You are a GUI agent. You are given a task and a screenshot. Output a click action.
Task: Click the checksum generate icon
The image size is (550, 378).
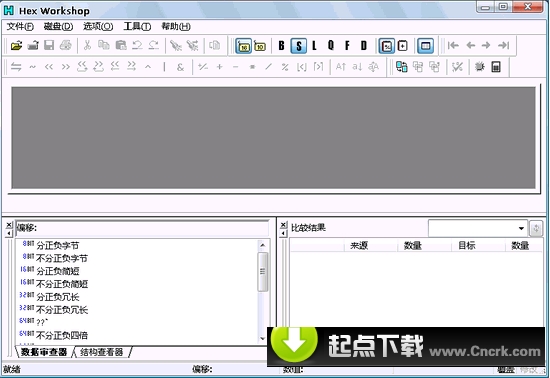457,67
